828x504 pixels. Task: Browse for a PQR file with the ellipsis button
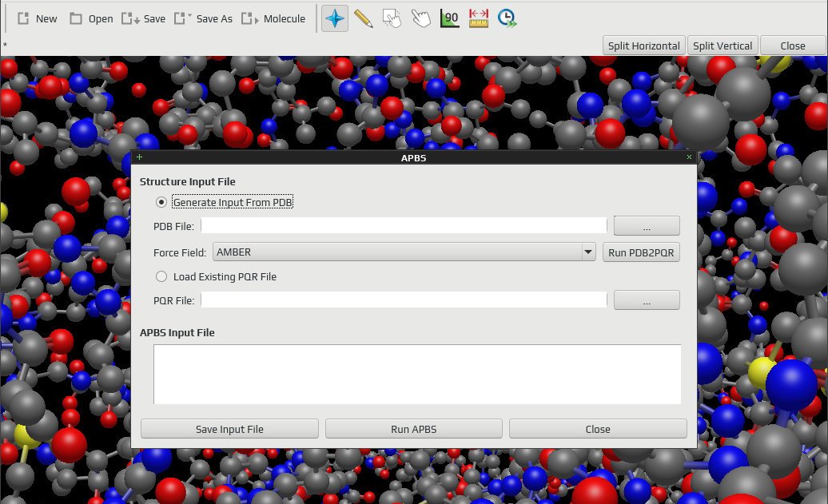647,300
